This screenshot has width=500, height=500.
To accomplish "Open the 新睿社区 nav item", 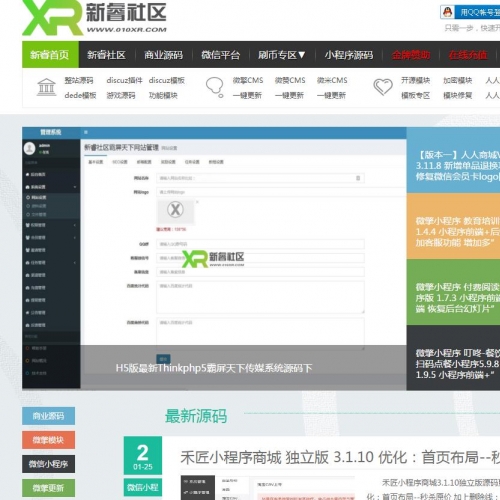I will pyautogui.click(x=106, y=55).
